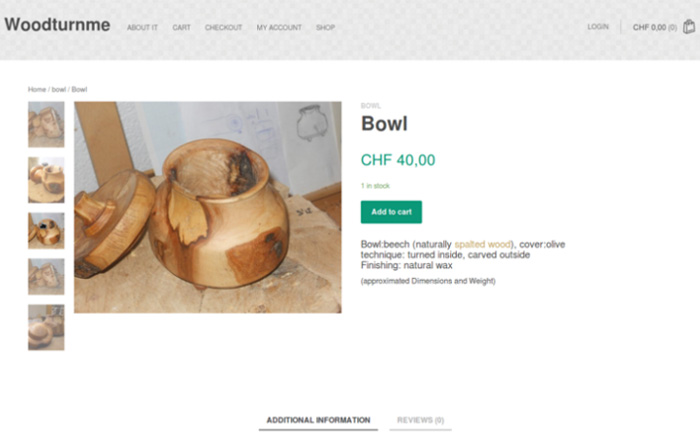The width and height of the screenshot is (700, 445).
Task: Click the Add to cart button
Action: point(391,212)
